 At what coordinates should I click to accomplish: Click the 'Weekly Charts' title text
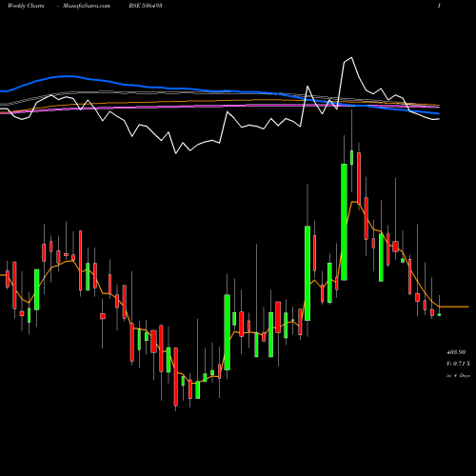26,6
